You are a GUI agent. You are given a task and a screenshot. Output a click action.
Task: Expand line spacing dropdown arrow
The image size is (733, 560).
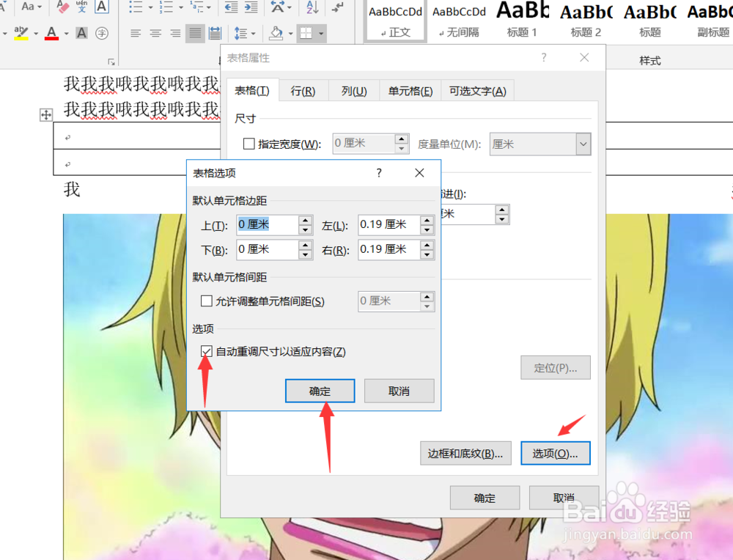[254, 33]
